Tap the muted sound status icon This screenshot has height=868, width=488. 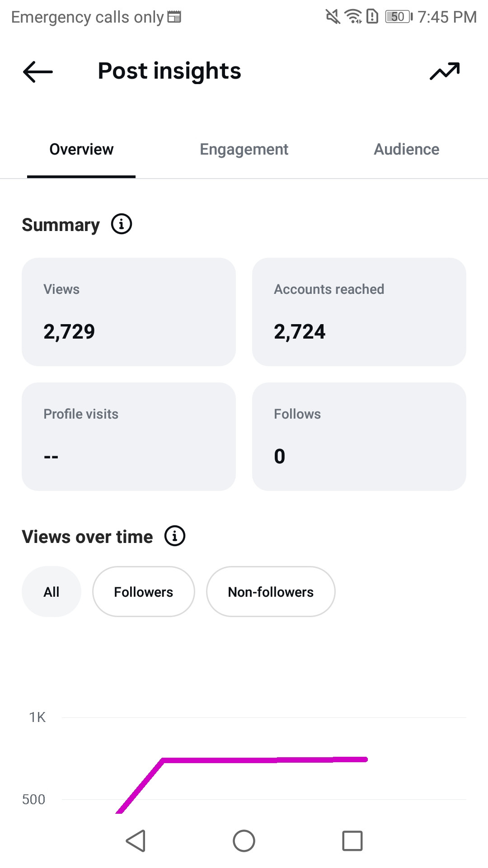[333, 17]
